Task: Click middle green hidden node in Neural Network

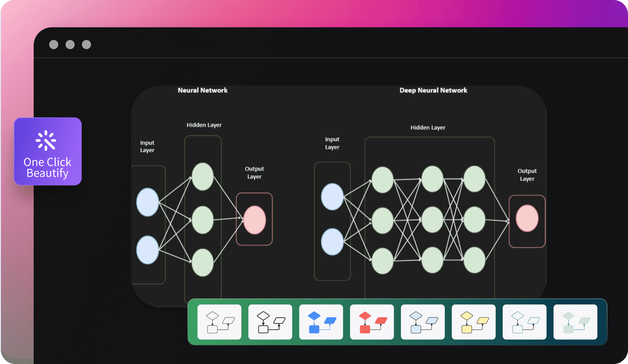Action: click(203, 220)
